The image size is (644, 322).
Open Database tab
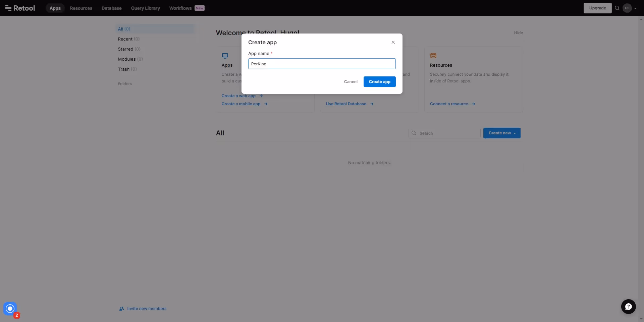tap(111, 8)
